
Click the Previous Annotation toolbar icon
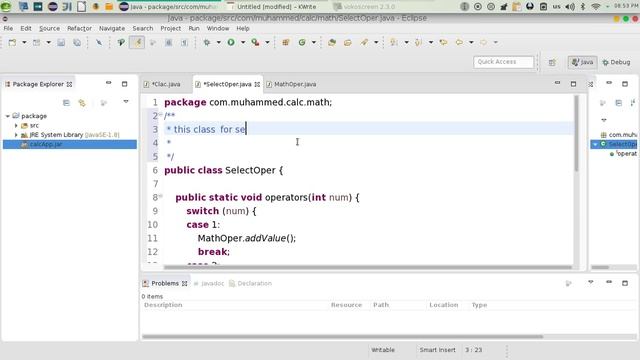[x=418, y=42]
